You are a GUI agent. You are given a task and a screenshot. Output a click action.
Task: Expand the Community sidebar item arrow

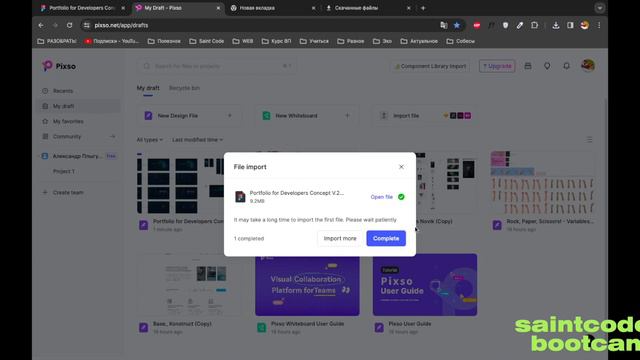112,136
